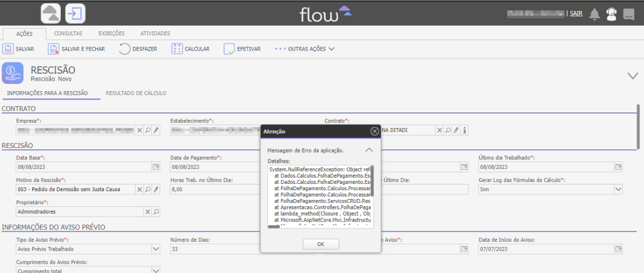Viewport: 644px width, 273px height.
Task: Open the support headset icon
Action: coord(611,14)
